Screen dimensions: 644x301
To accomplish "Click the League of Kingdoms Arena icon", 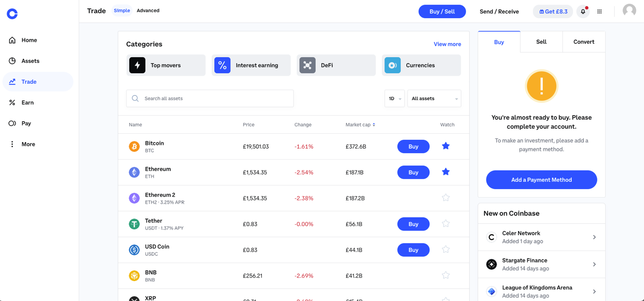I will (492, 291).
